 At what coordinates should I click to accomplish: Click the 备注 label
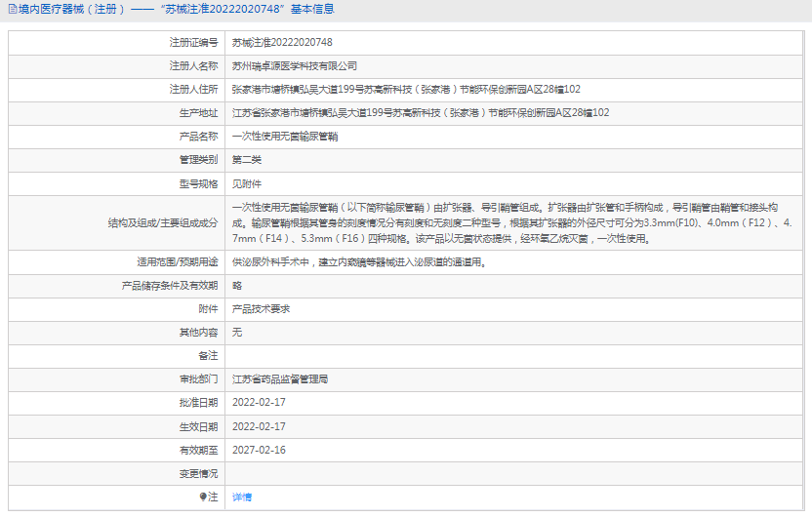[x=208, y=356]
